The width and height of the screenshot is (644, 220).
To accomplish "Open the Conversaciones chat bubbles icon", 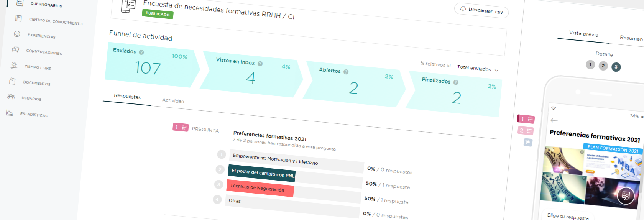I will 15,49.
